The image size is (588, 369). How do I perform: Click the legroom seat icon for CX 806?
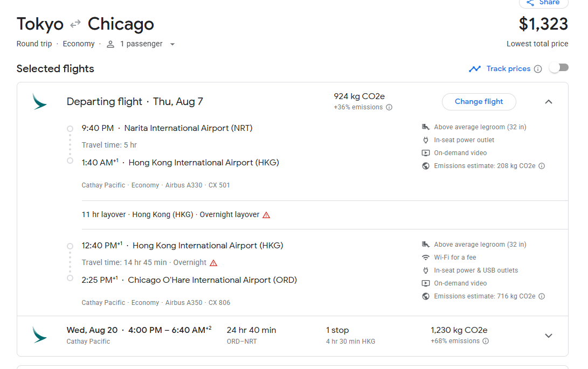(426, 245)
